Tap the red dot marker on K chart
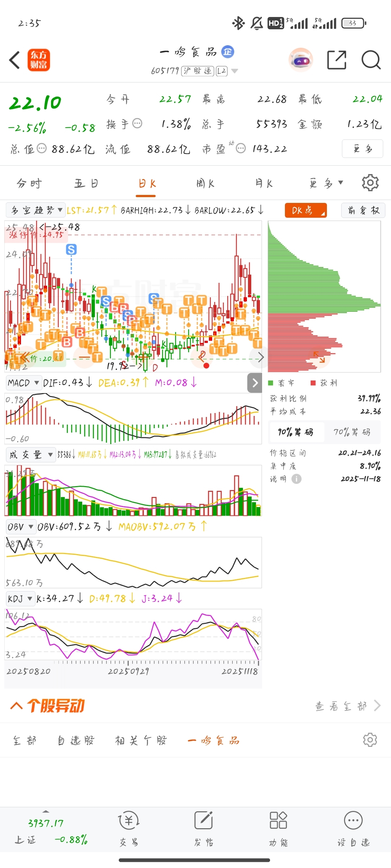391x868 pixels. (x=206, y=366)
